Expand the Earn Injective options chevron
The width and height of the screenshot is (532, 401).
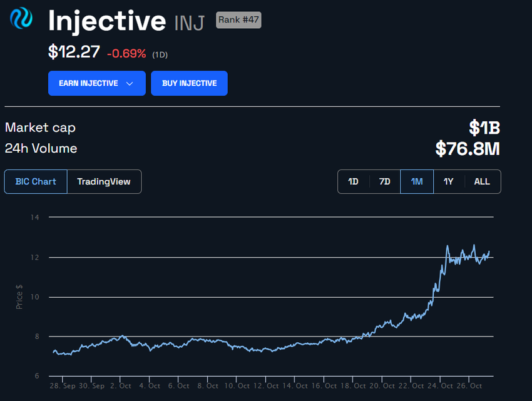[x=130, y=83]
